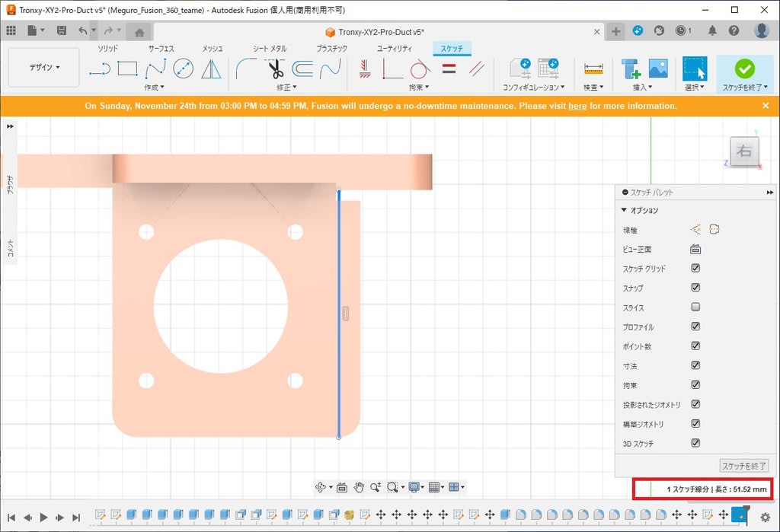Close the Tronxy-XY2-Pro-Duct v5 document tab
Viewport: 780px width, 532px height.
pos(597,32)
